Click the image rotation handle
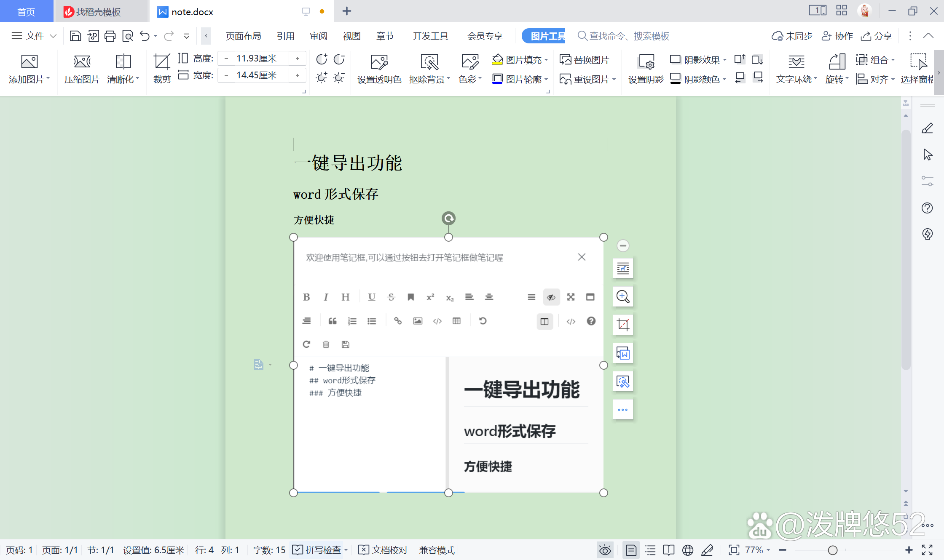This screenshot has width=944, height=560. tap(448, 218)
